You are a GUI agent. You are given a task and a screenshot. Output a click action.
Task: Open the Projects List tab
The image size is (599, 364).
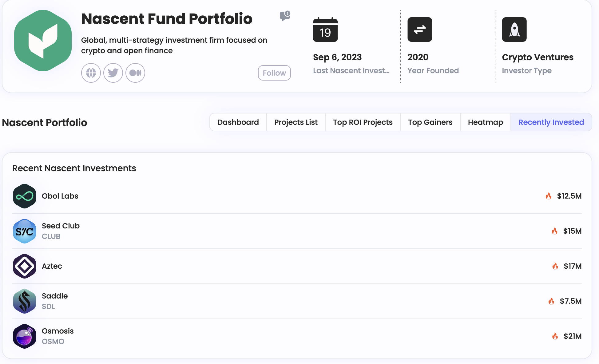click(x=296, y=122)
